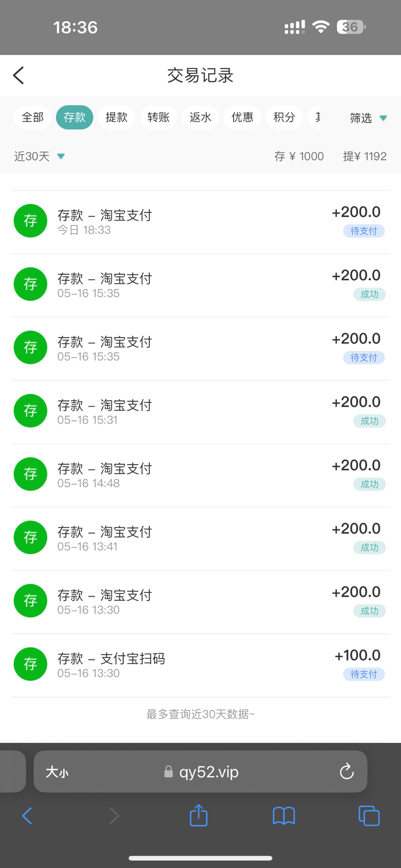
Task: Reload the qy52.vip page
Action: tap(346, 771)
